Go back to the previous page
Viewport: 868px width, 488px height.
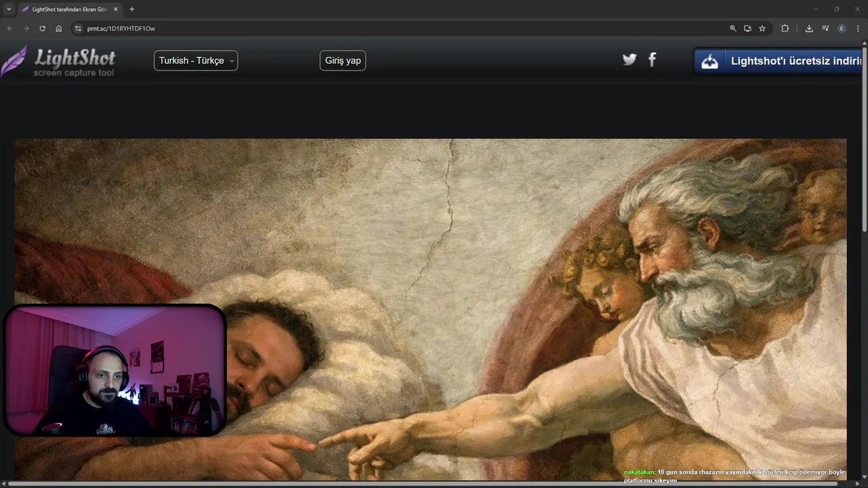click(x=9, y=28)
